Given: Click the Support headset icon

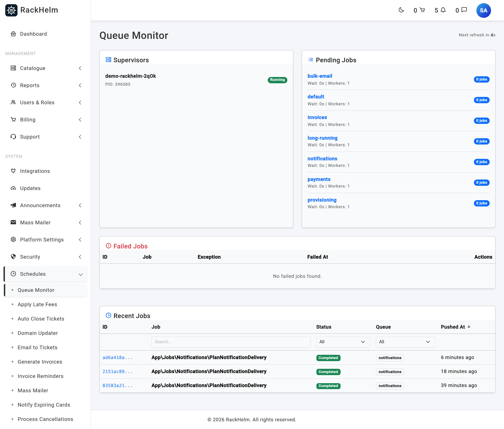Looking at the screenshot, I should (x=13, y=137).
